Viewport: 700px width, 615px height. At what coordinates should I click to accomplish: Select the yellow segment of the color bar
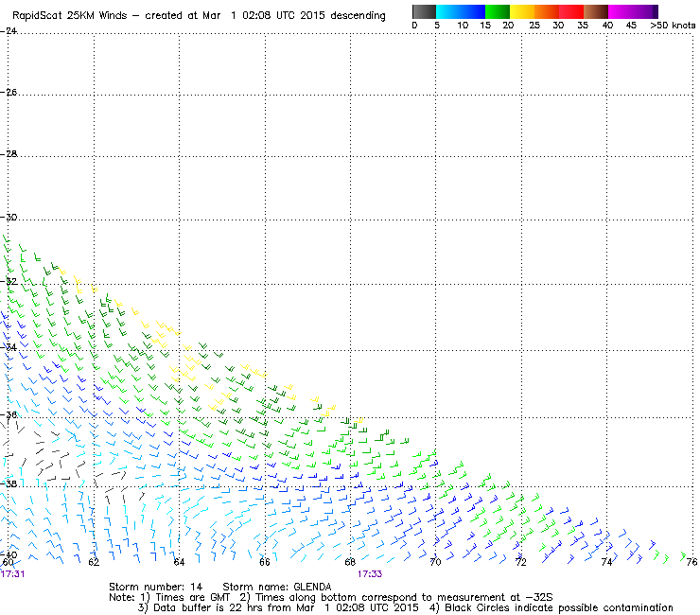point(522,11)
